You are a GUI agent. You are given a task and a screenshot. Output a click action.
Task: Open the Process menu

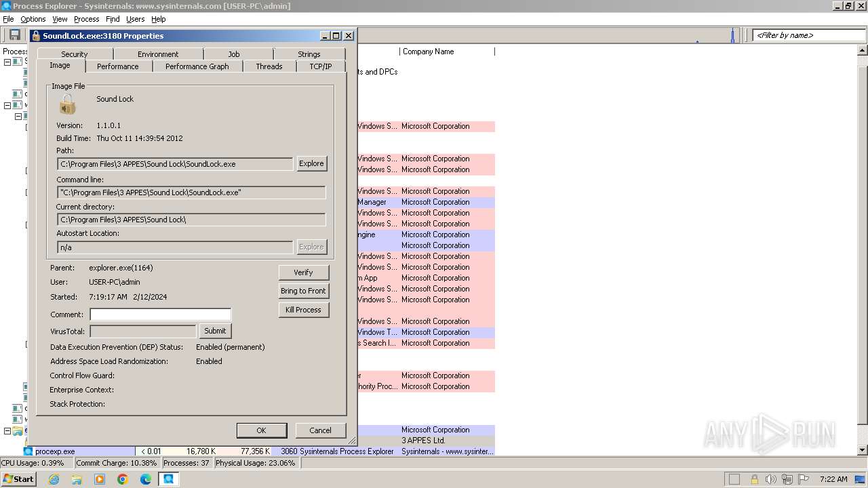[87, 19]
